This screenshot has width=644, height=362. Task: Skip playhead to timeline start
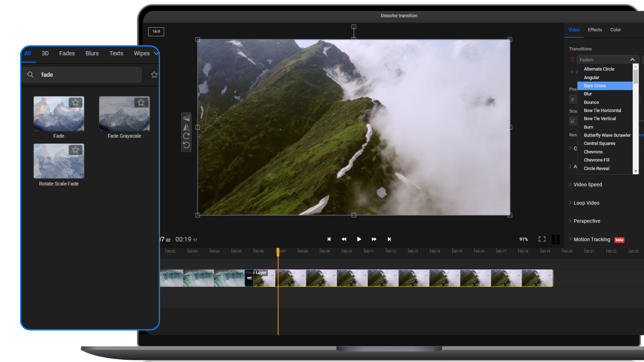(x=329, y=239)
